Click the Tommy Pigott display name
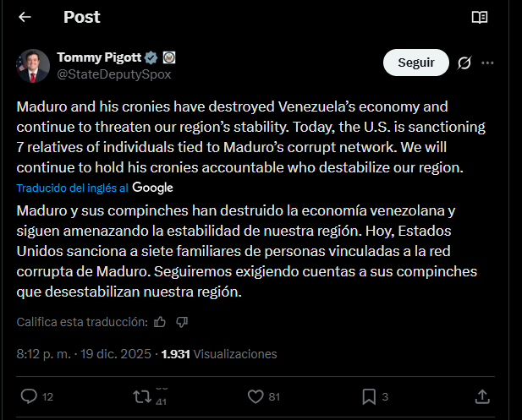 (97, 57)
